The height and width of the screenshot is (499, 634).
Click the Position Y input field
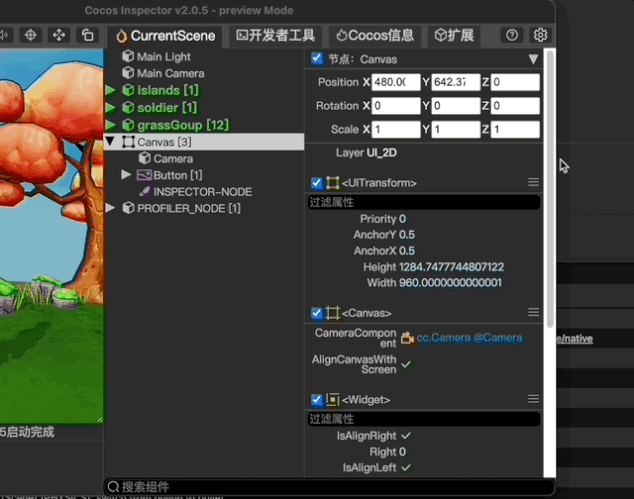[456, 82]
